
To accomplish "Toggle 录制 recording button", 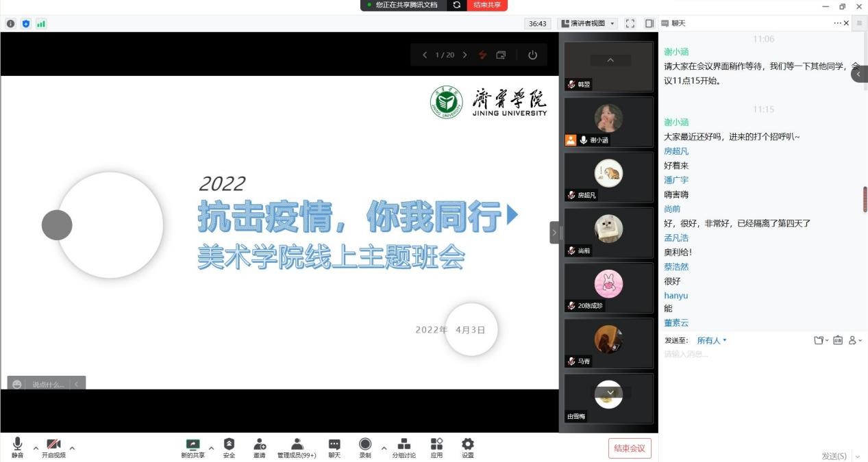I will click(365, 448).
